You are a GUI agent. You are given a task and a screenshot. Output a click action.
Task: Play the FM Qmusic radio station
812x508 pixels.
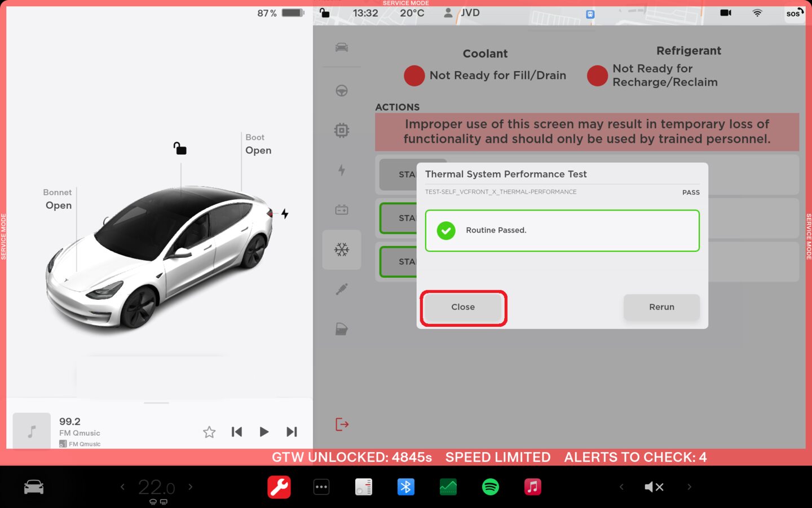(x=264, y=432)
